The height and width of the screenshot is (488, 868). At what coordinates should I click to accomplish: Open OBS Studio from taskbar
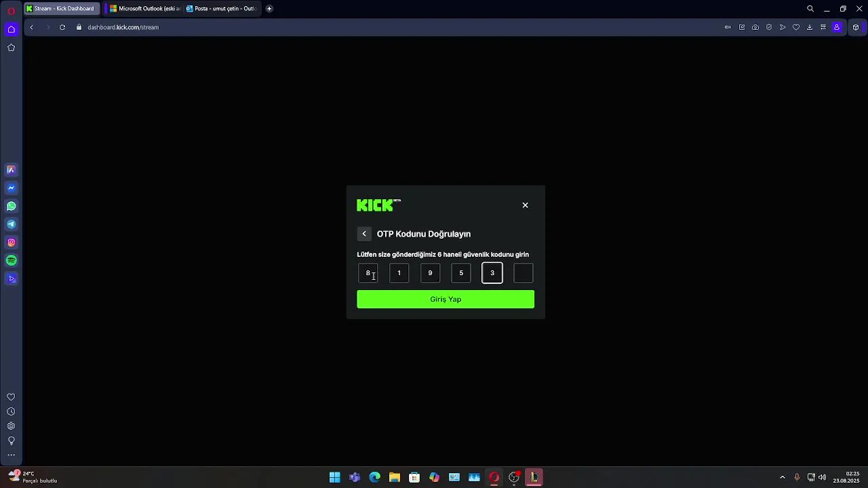tap(514, 477)
